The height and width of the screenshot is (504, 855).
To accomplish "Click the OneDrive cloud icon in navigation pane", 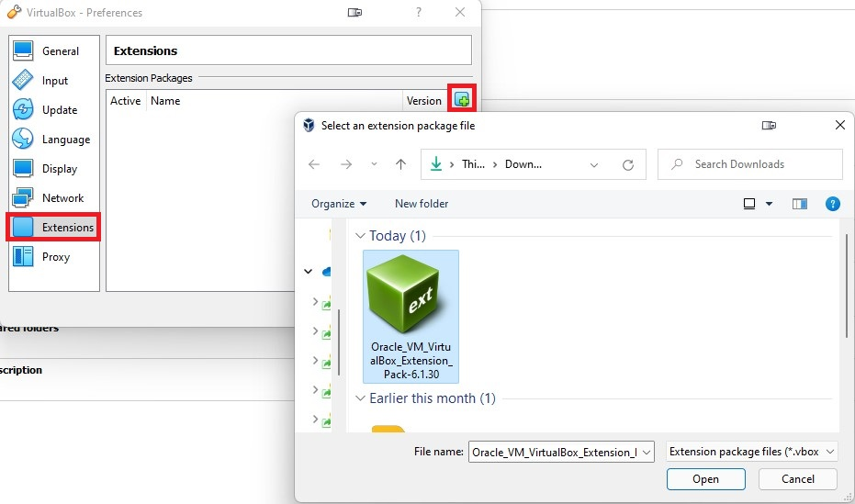I will (327, 271).
